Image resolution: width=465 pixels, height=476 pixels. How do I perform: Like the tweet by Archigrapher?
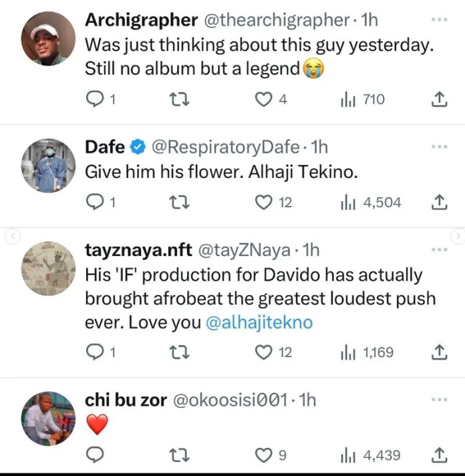click(265, 100)
